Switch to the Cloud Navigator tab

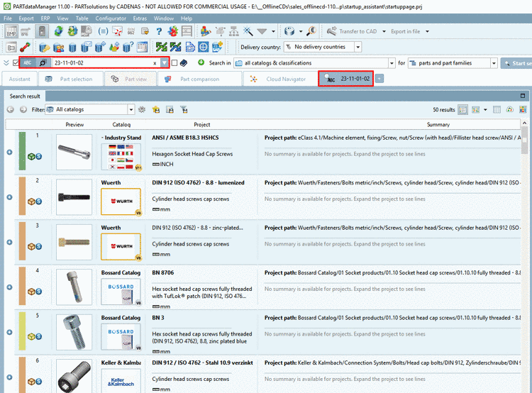(279, 79)
